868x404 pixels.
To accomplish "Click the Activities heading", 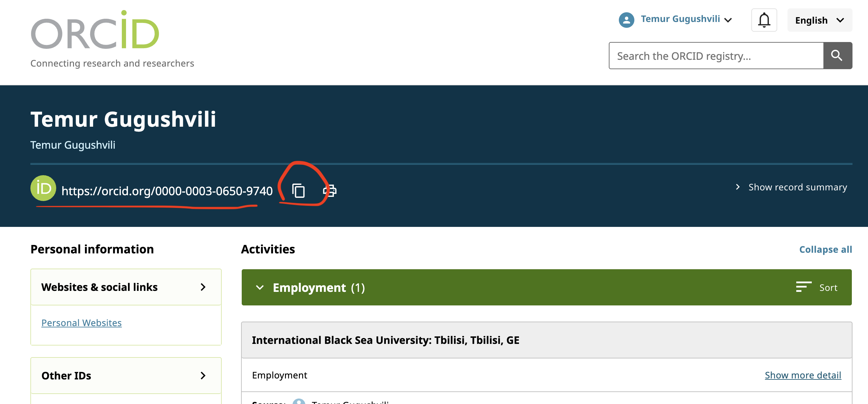I will tap(268, 249).
